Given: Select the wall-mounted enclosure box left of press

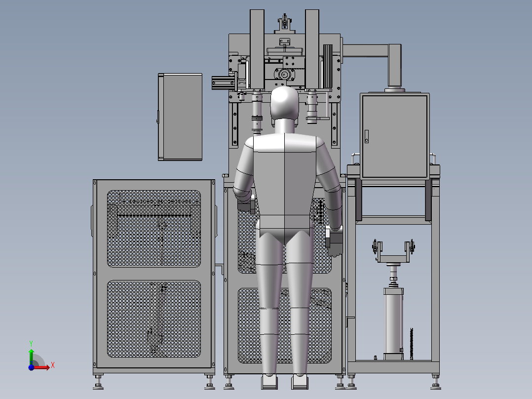Looking at the screenshot, I should coord(180,117).
